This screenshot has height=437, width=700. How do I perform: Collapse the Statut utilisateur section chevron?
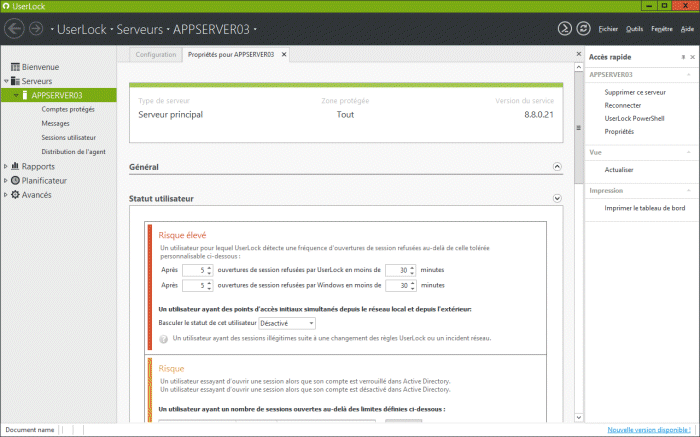coord(557,198)
